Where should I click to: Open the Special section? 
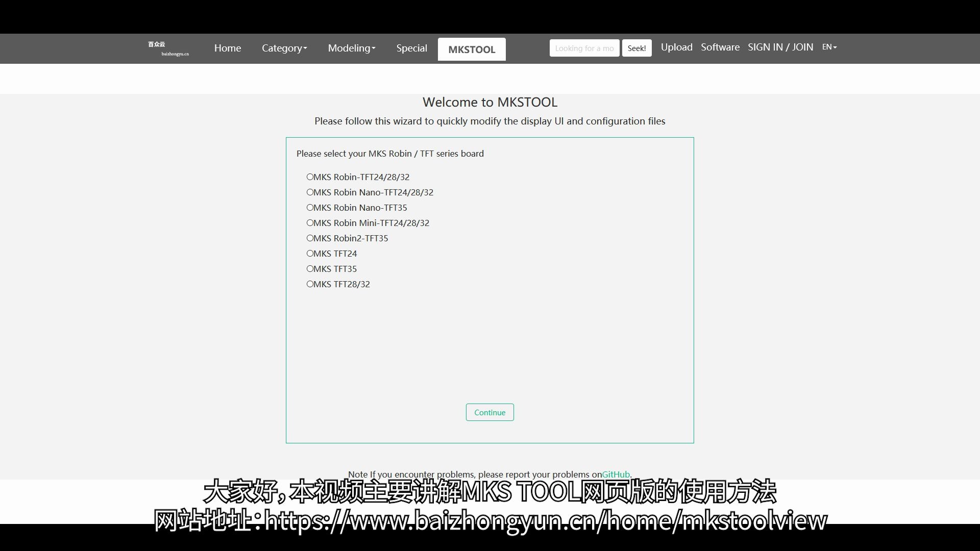pos(411,48)
